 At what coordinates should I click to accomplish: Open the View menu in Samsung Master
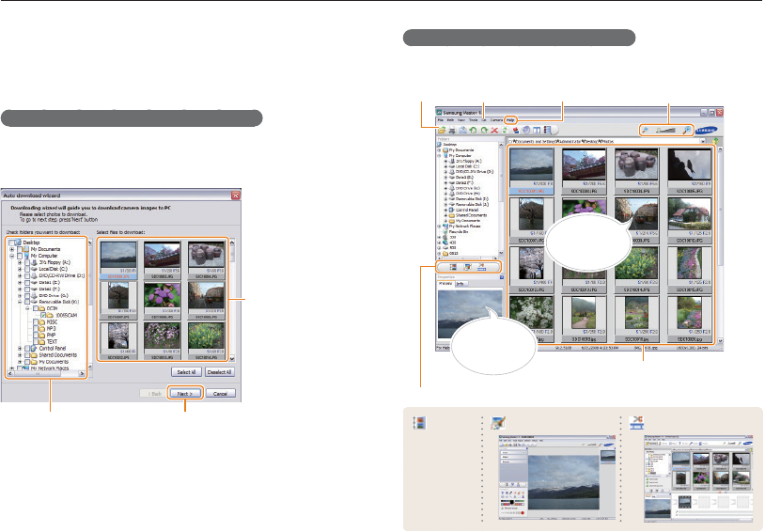(x=461, y=120)
